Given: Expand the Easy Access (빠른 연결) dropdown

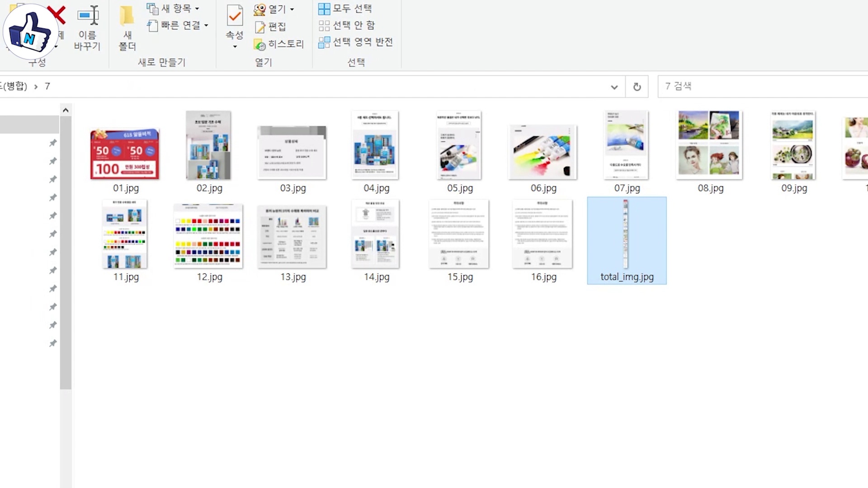Looking at the screenshot, I should click(206, 25).
